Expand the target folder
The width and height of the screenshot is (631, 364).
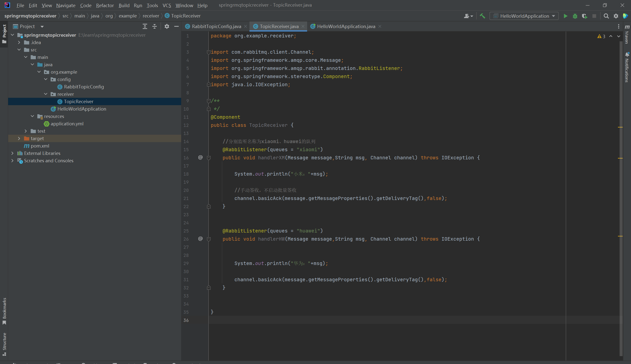coord(19,138)
